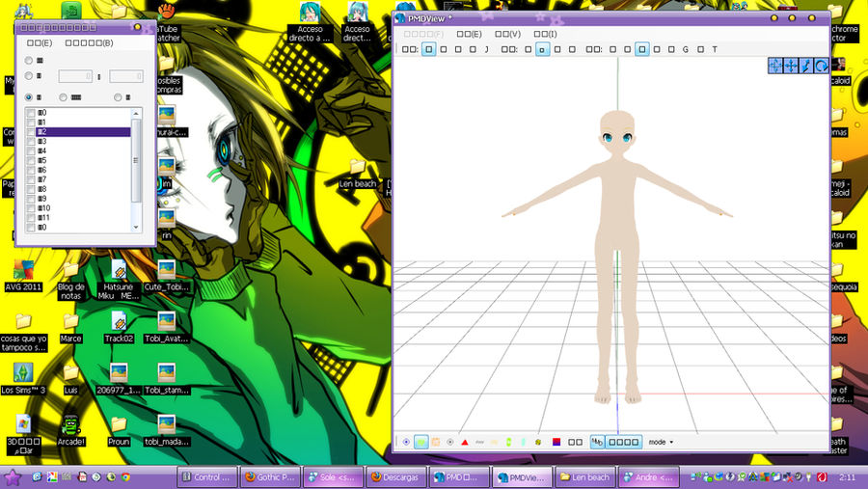This screenshot has width=868, height=489.
Task: Click the orange grid icon in bottom toolbar
Action: point(436,442)
